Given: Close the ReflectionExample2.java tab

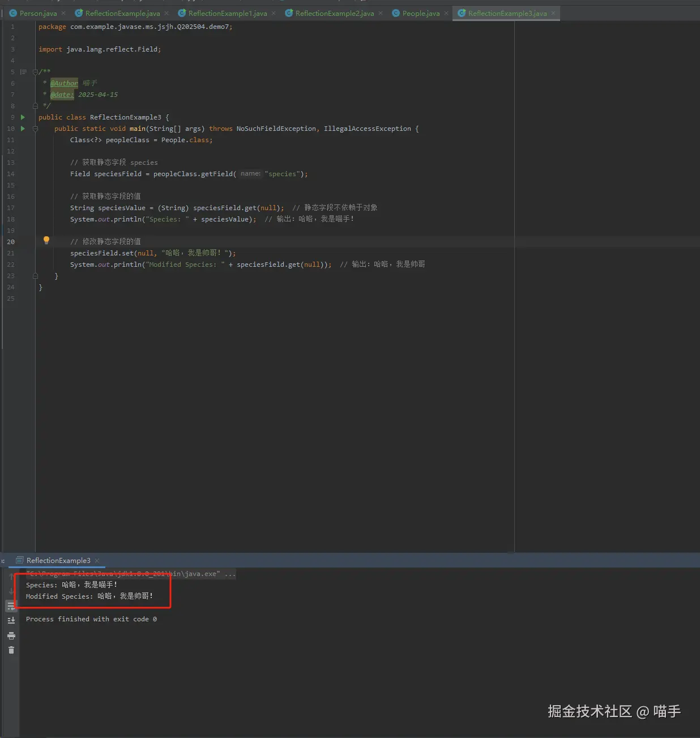Looking at the screenshot, I should coord(381,13).
